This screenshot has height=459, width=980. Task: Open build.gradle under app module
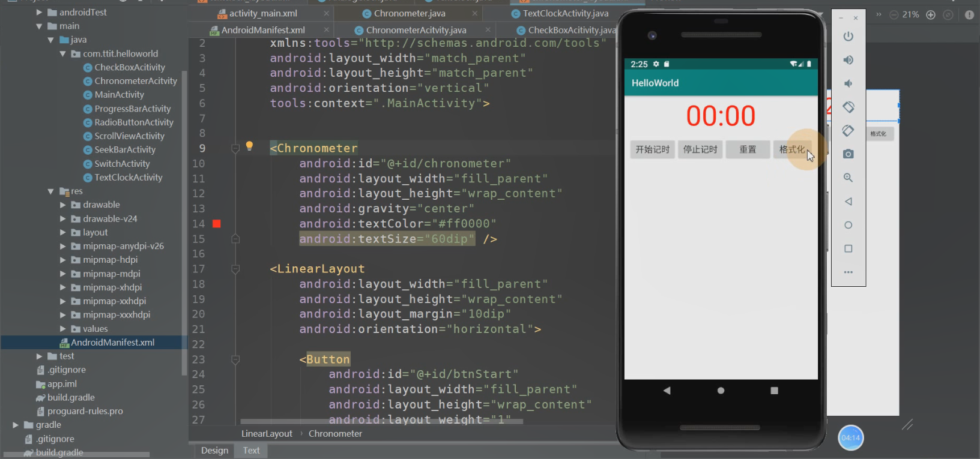[x=71, y=398]
